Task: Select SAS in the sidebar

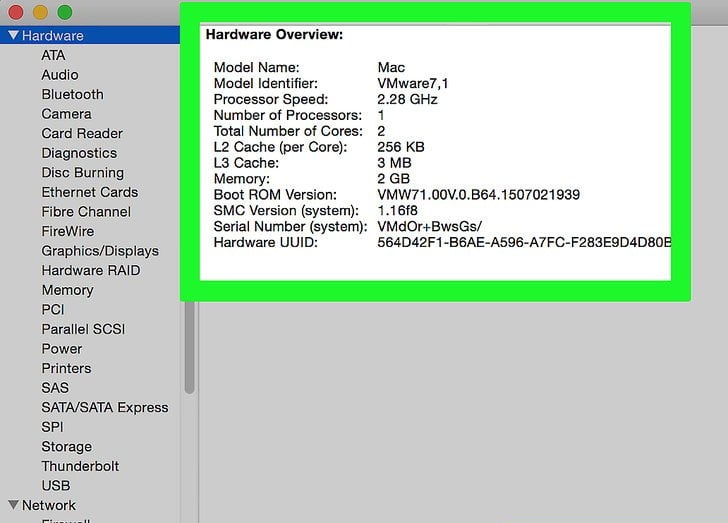Action: pyautogui.click(x=55, y=387)
